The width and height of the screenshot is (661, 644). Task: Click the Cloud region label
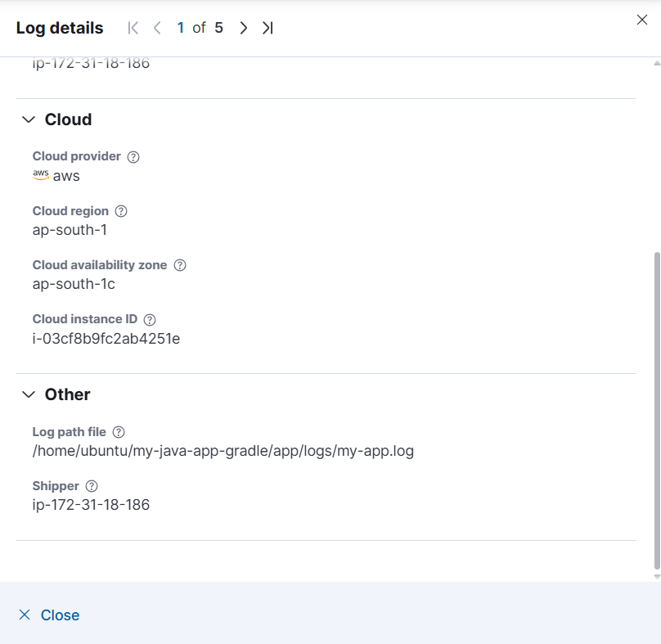point(70,211)
